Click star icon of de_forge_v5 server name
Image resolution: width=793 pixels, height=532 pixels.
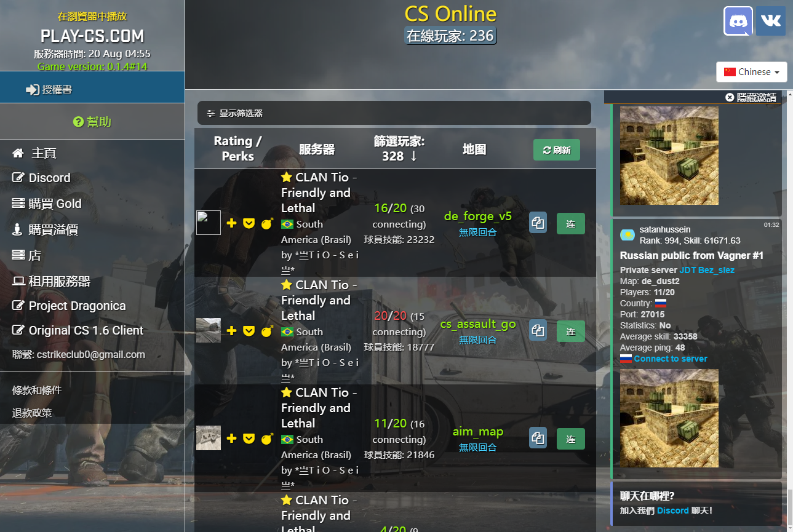286,177
